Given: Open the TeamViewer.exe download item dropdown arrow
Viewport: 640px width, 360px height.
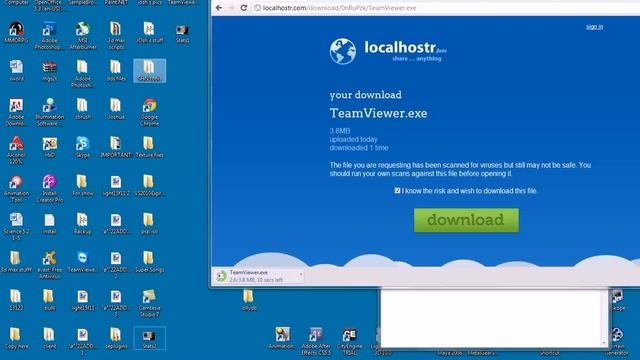Looking at the screenshot, I should coord(301,274).
